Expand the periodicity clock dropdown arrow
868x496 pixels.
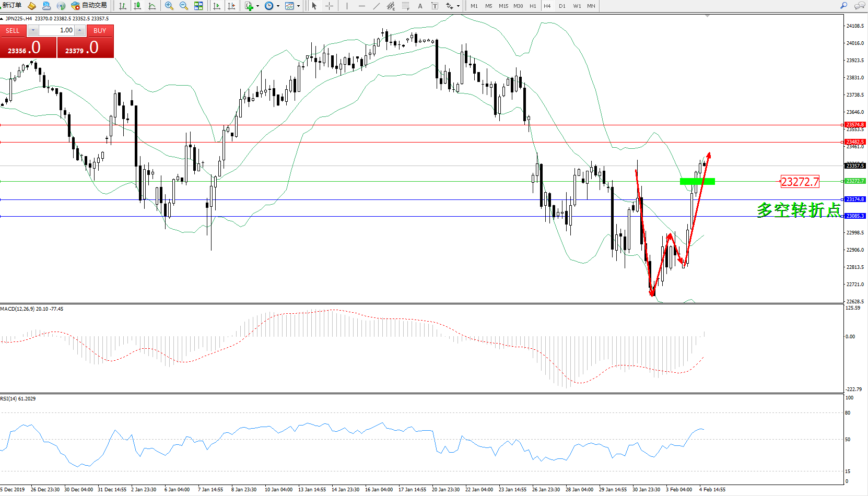click(x=278, y=6)
